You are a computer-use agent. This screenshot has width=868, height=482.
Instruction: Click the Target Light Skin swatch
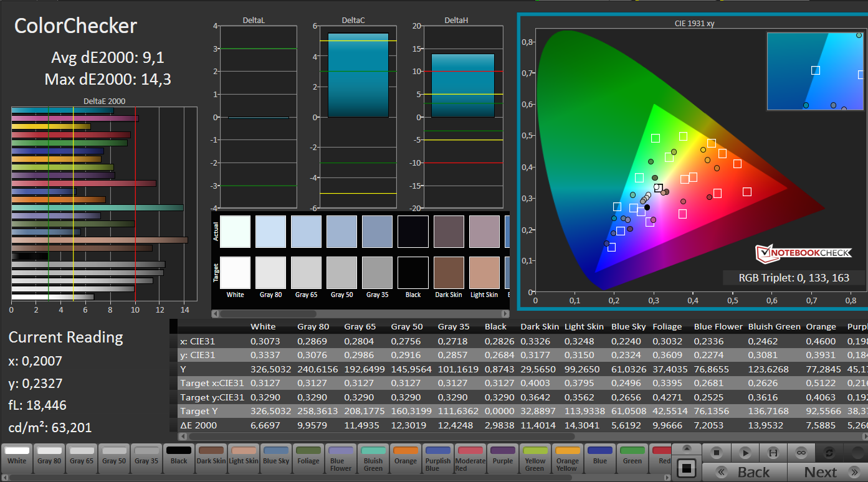[x=484, y=273]
